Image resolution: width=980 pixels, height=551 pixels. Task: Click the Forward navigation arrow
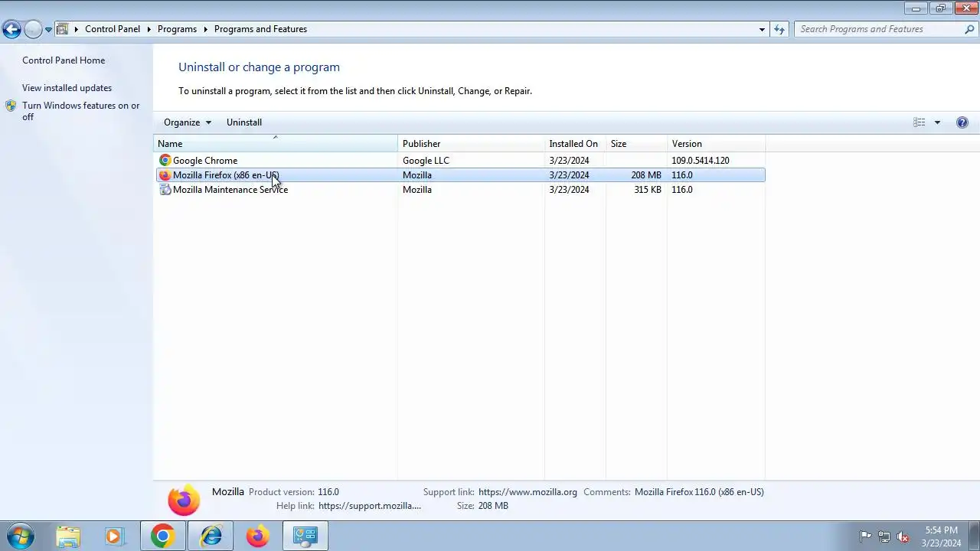tap(33, 29)
